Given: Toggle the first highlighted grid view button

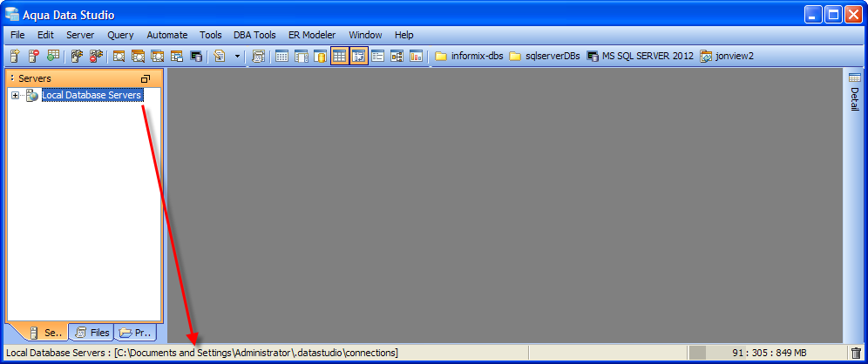Looking at the screenshot, I should (339, 56).
